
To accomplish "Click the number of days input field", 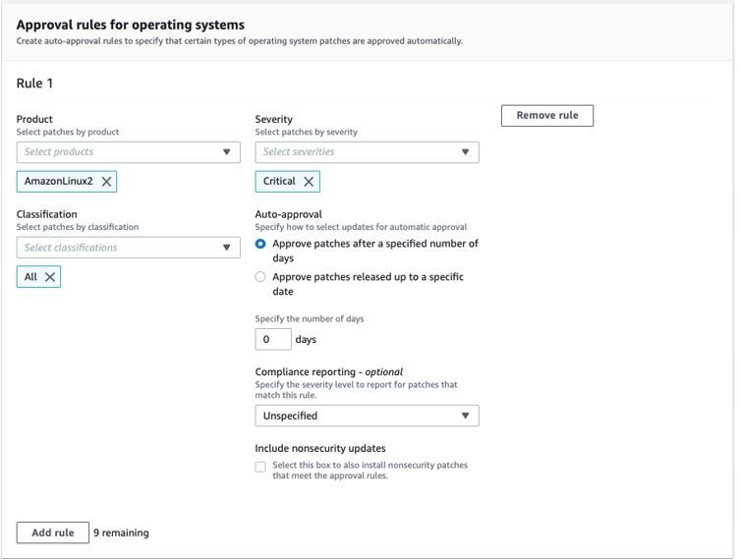I will [273, 340].
